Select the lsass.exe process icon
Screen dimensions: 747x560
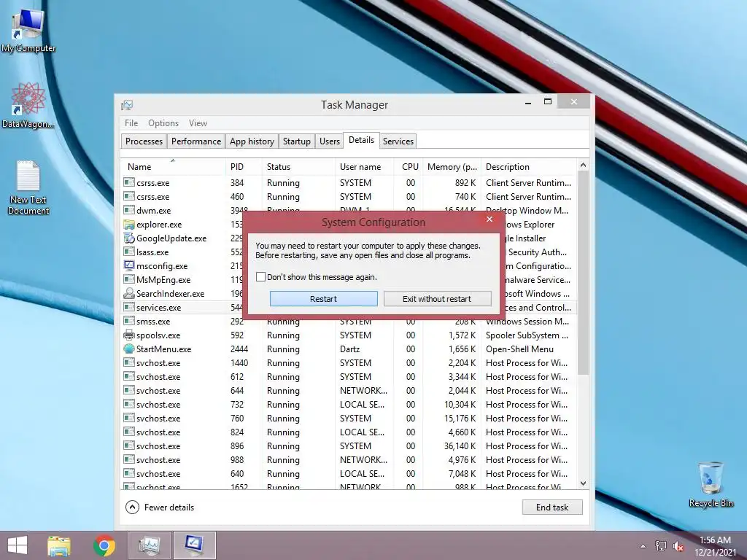(x=128, y=252)
